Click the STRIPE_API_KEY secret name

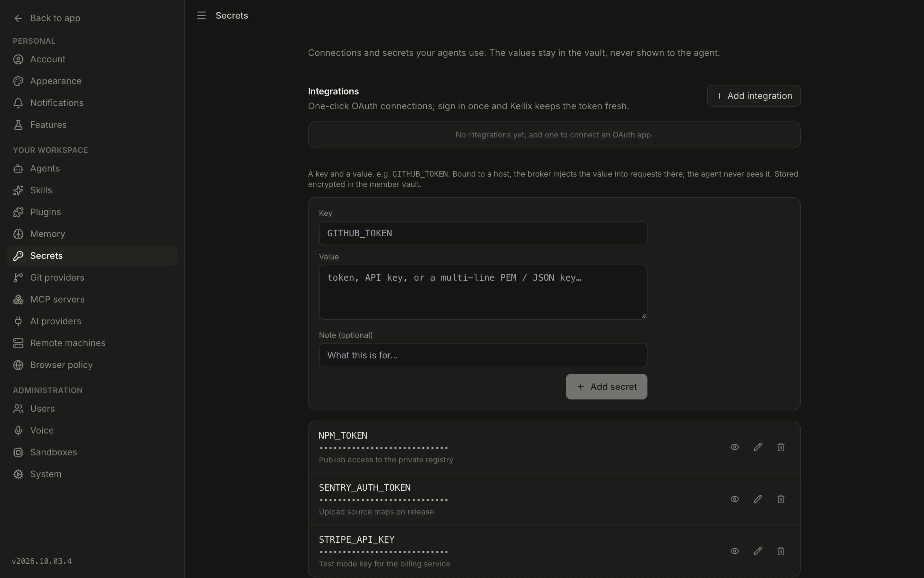click(x=357, y=539)
